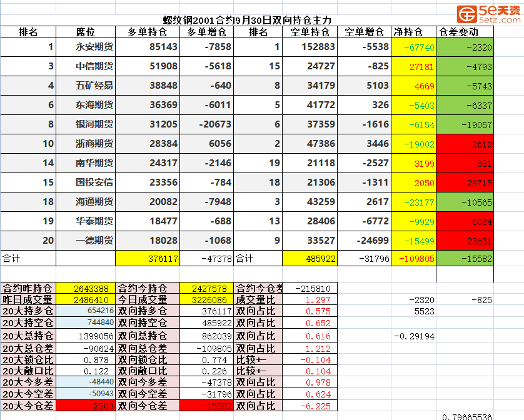Click the 20大今多差 value -48440
This screenshot has width=524, height=420.
[86, 382]
